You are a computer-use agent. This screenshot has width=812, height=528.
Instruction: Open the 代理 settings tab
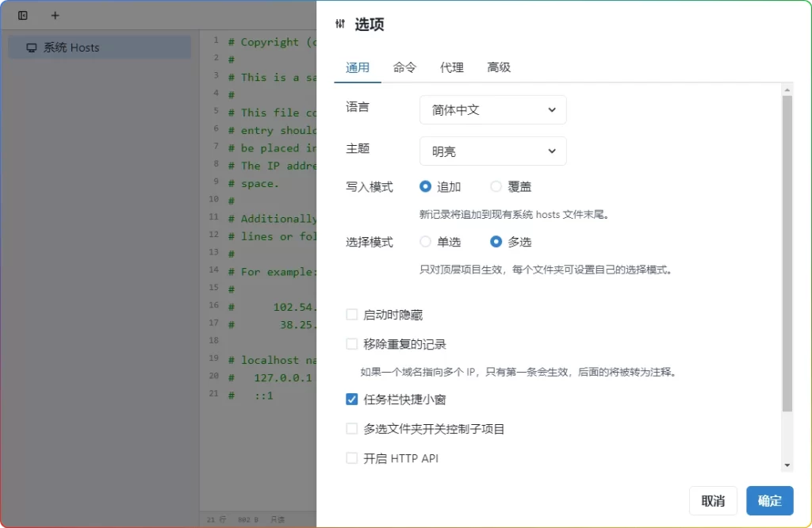point(451,67)
